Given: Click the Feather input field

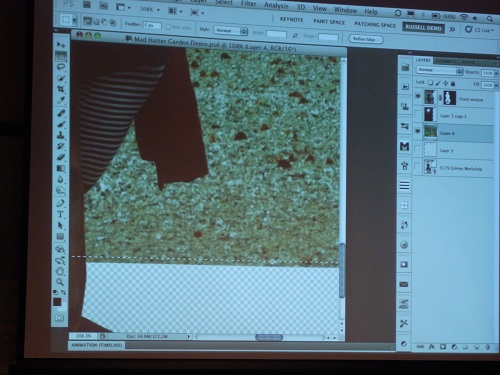Looking at the screenshot, I should (152, 25).
